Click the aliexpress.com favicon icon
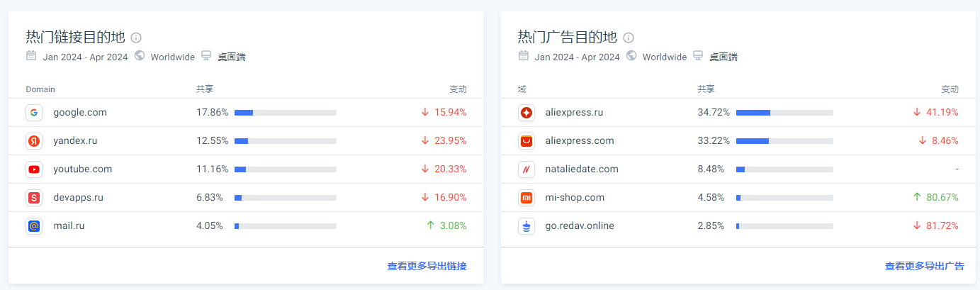980x290 pixels. 526,141
